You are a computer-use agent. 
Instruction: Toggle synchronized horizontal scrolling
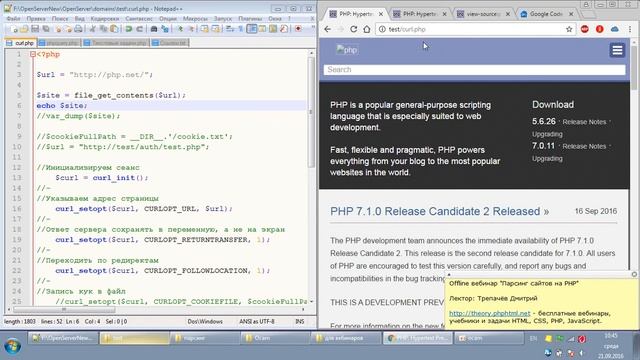click(216, 29)
